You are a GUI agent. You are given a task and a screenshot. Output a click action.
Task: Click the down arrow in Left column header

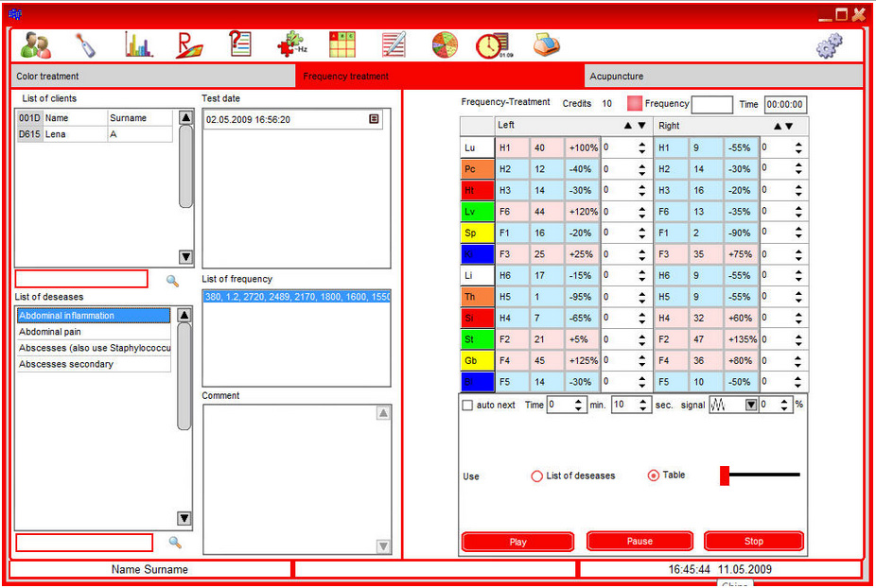pos(641,126)
